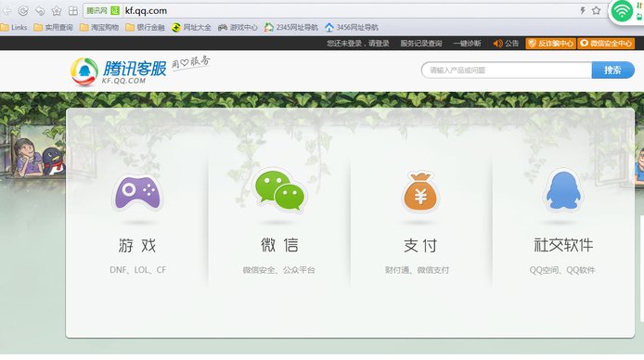Click the DNF、LOL、CF subtitle

click(x=137, y=270)
